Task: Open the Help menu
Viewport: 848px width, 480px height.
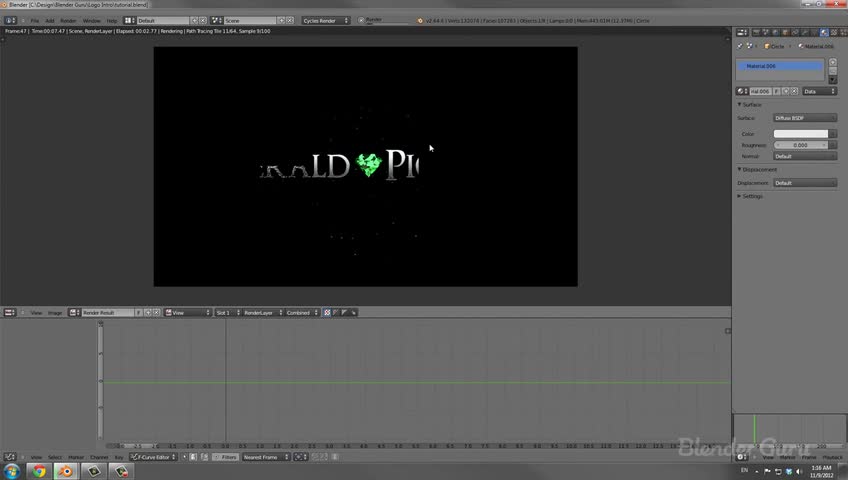Action: [111, 21]
